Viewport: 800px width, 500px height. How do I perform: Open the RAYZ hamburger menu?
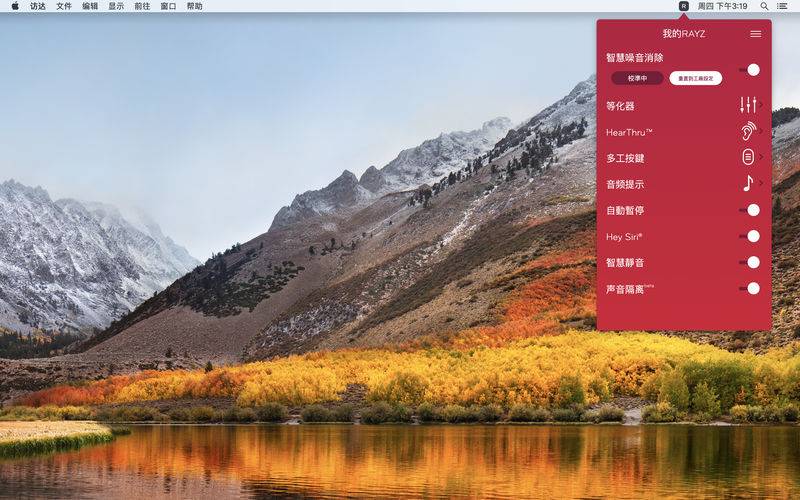(755, 34)
